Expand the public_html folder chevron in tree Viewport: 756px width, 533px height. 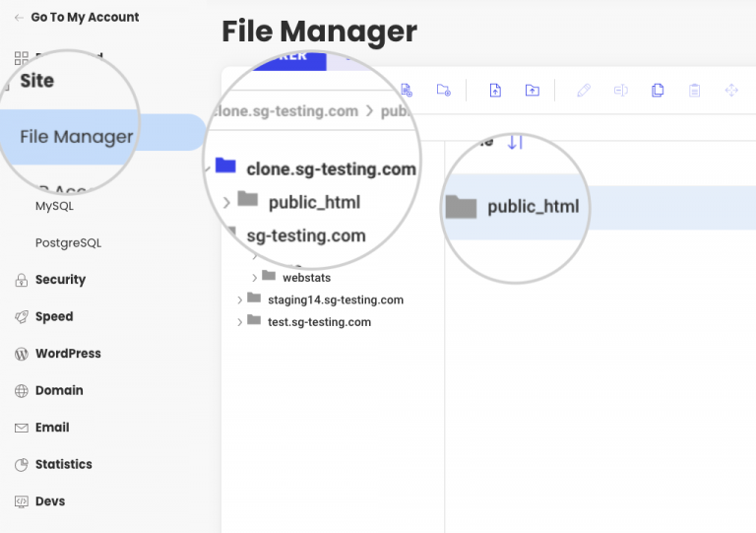point(226,203)
